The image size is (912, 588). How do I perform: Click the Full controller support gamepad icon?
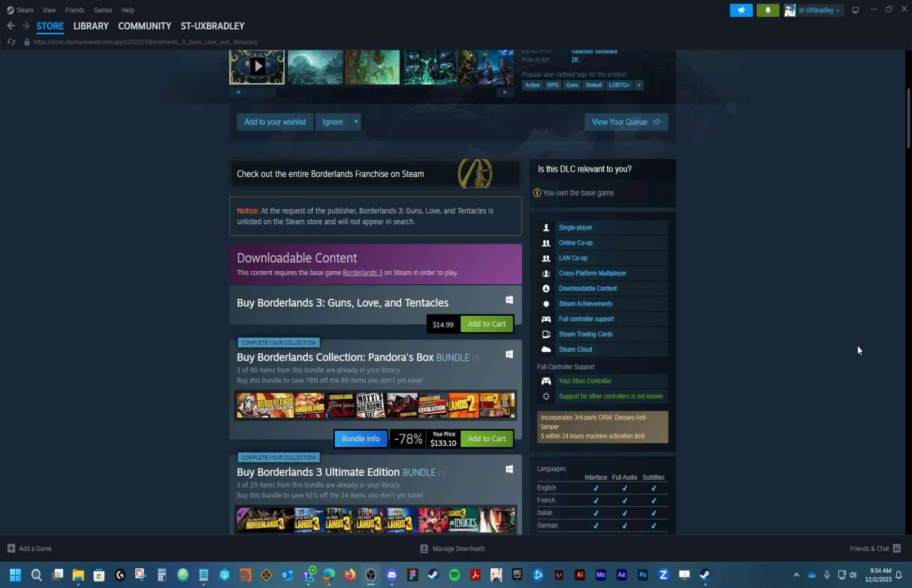point(546,319)
